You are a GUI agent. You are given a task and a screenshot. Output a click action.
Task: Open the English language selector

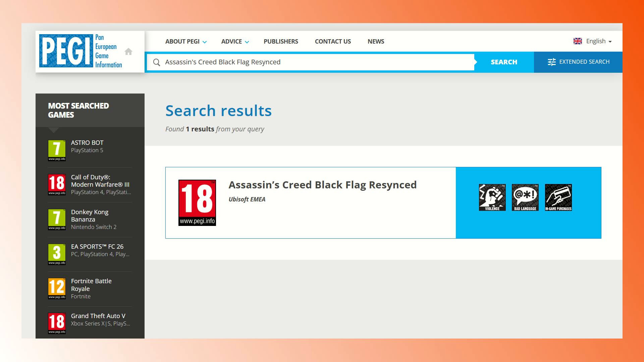point(592,41)
